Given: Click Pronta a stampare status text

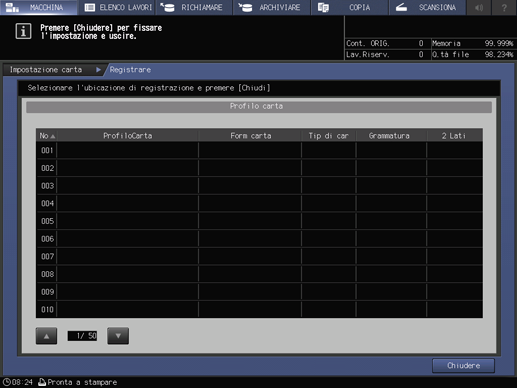Looking at the screenshot, I should (82, 382).
